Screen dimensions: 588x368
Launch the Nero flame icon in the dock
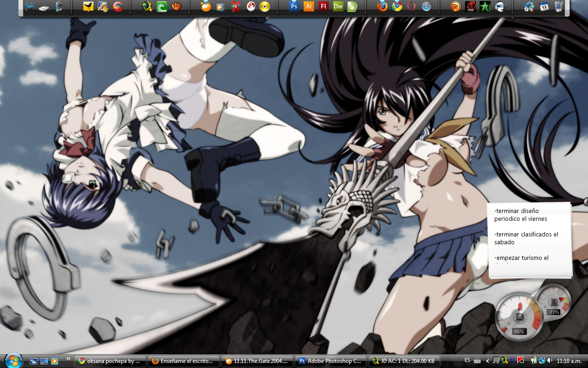pyautogui.click(x=250, y=6)
